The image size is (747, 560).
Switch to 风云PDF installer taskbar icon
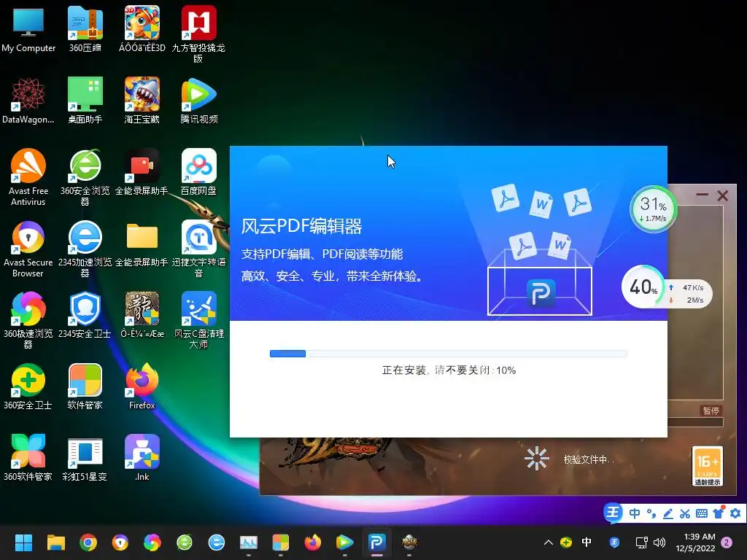(x=377, y=542)
